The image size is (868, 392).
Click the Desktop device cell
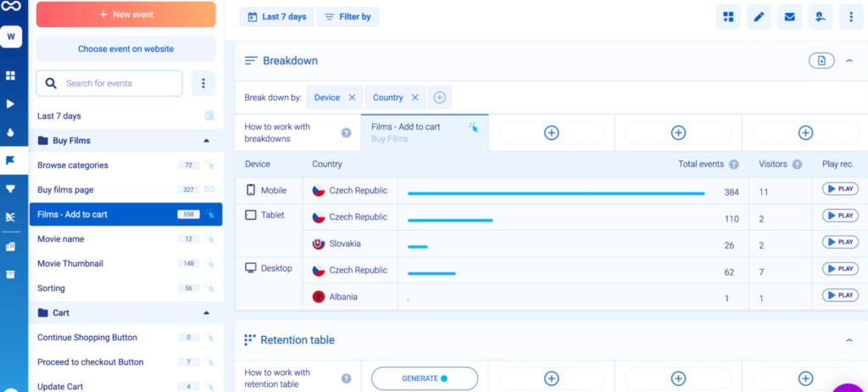tap(269, 284)
